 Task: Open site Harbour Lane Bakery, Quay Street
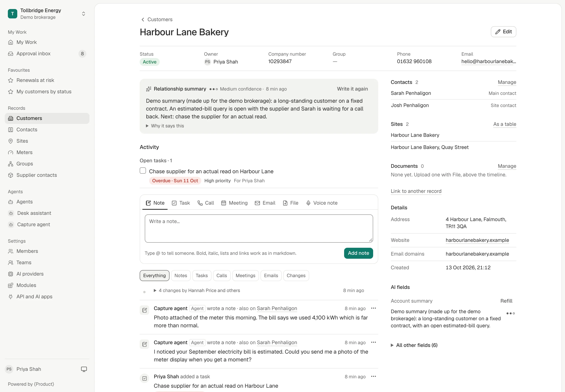(429, 147)
